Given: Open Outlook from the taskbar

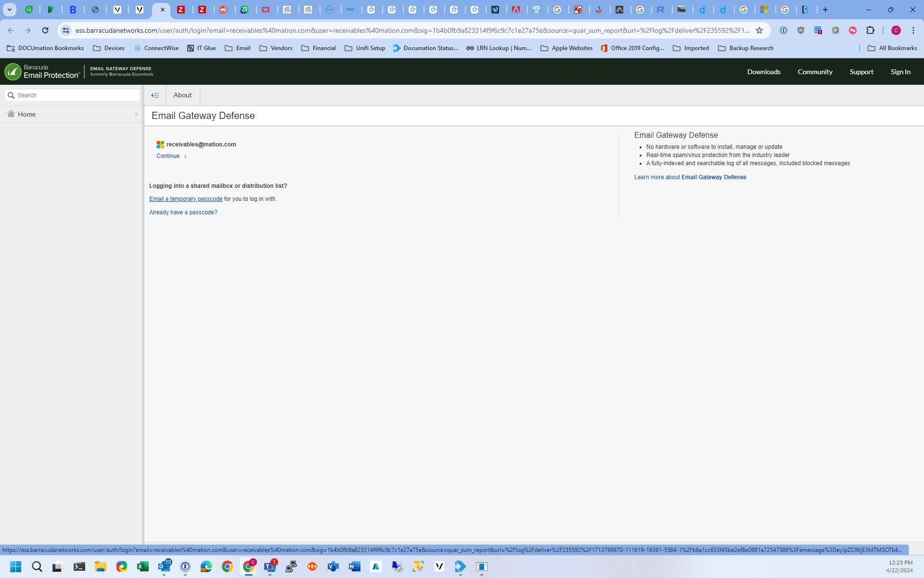Looking at the screenshot, I should pos(164,566).
